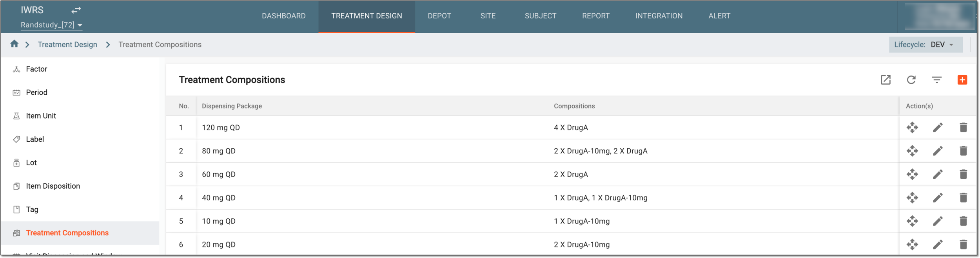The width and height of the screenshot is (980, 258).
Task: Open Label in the sidebar
Action: pos(80,139)
